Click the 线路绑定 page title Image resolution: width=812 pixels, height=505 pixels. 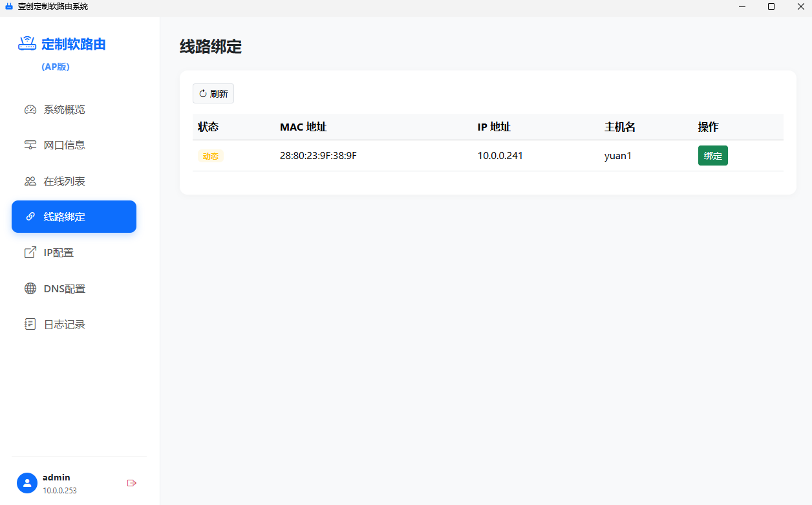click(209, 47)
